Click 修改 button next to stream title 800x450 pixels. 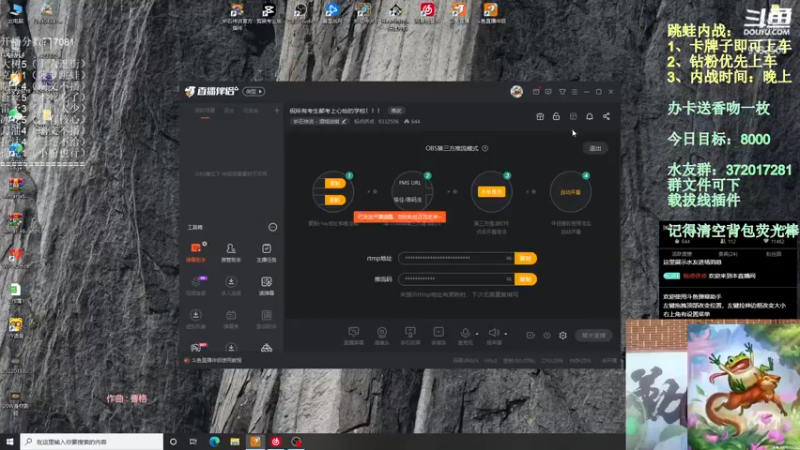[396, 111]
